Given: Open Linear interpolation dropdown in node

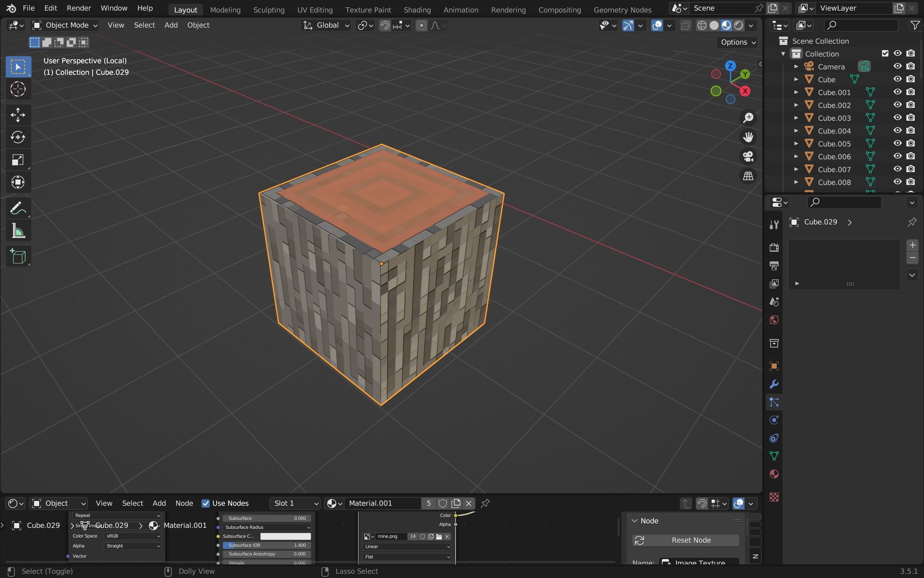Looking at the screenshot, I should (x=406, y=547).
